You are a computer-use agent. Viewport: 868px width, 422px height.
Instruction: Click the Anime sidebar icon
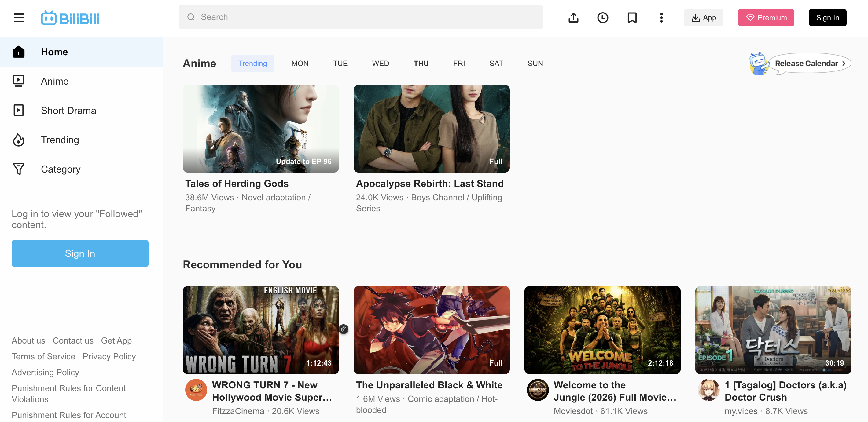point(19,81)
